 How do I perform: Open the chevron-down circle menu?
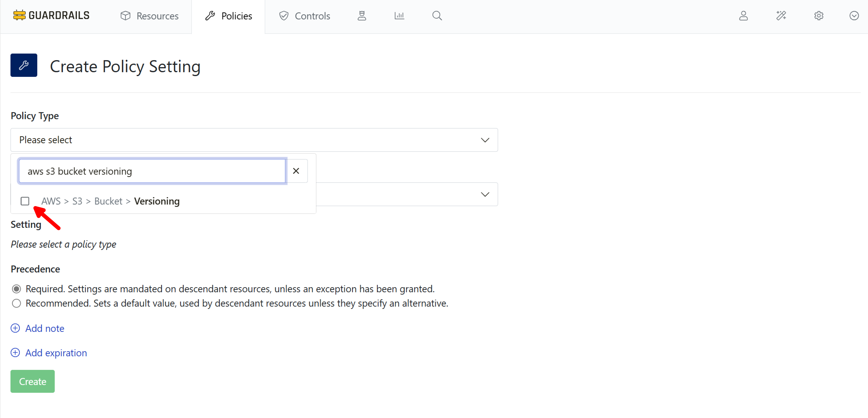854,16
